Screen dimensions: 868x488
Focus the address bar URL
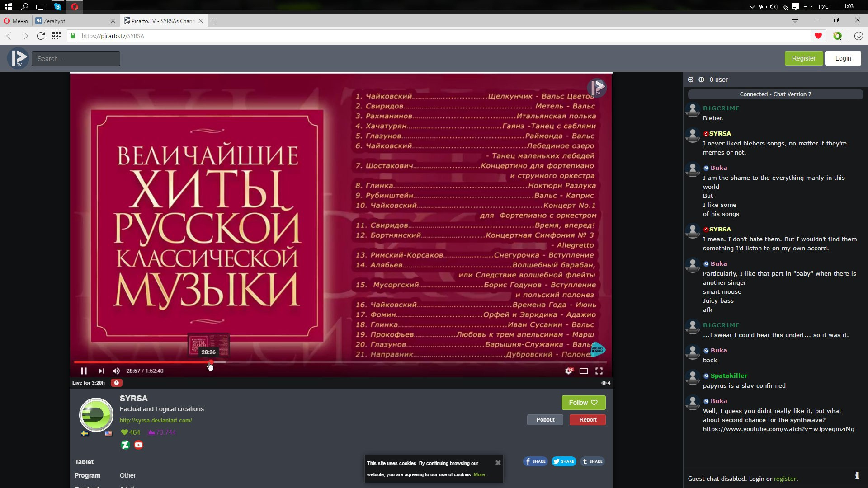[x=443, y=36]
